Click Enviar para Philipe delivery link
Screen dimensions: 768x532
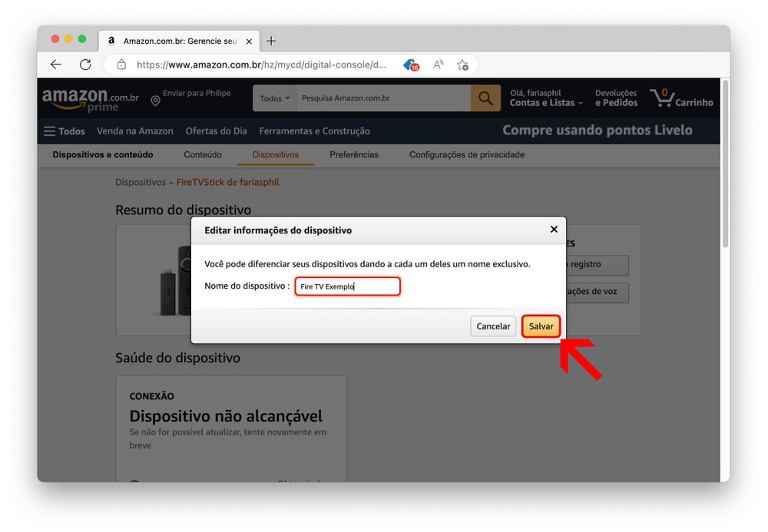point(197,93)
